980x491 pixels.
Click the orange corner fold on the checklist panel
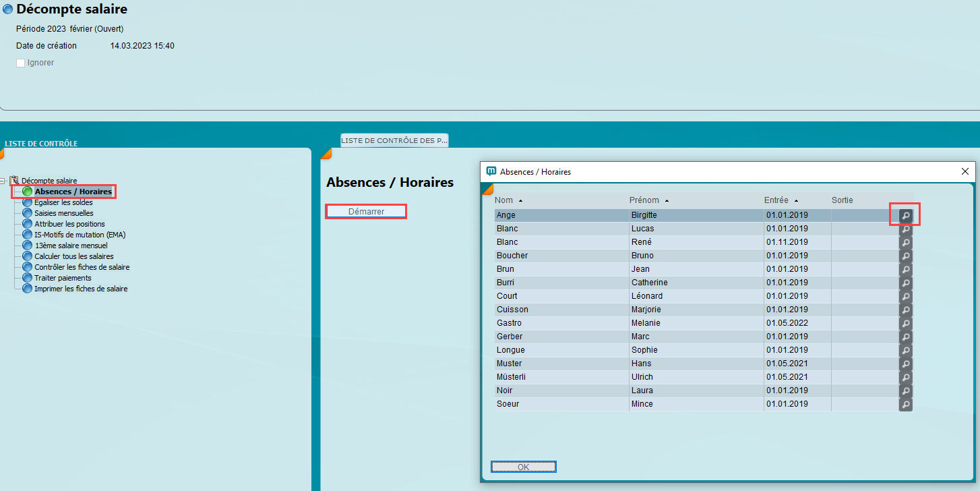tap(3, 152)
